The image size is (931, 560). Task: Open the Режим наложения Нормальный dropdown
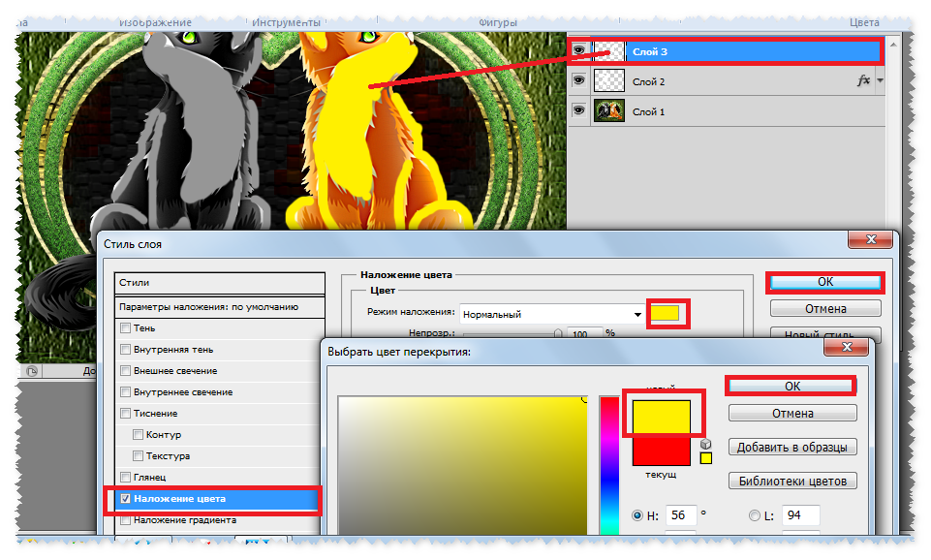(551, 314)
